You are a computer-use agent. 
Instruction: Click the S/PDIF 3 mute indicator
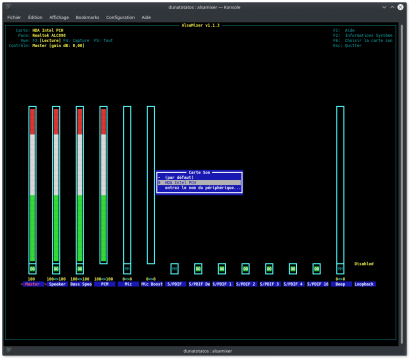(x=269, y=269)
